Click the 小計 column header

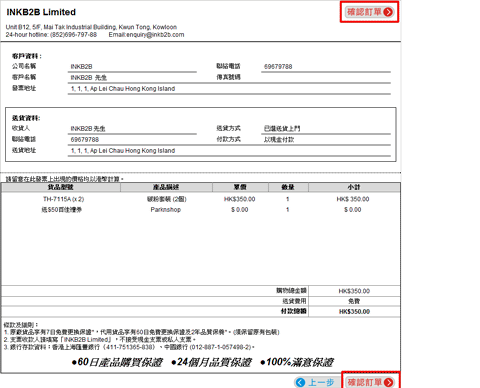354,187
